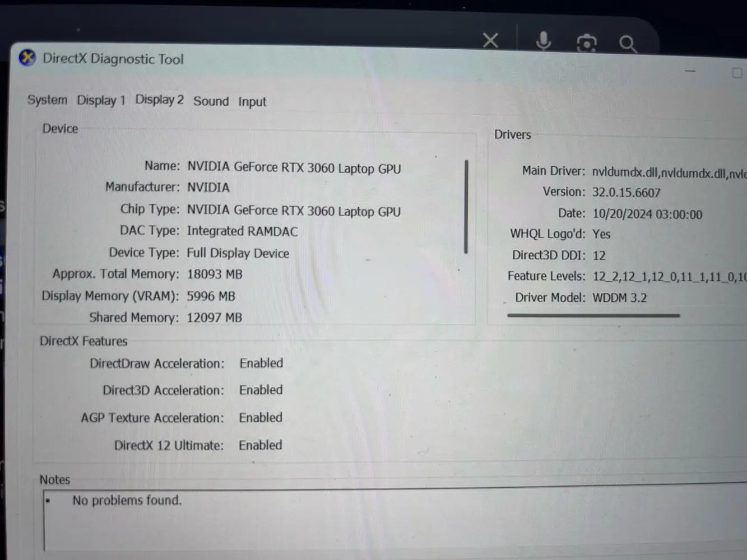Click the Device panel vertical scrollbar
Viewport: 747px width, 560px height.
click(465, 207)
